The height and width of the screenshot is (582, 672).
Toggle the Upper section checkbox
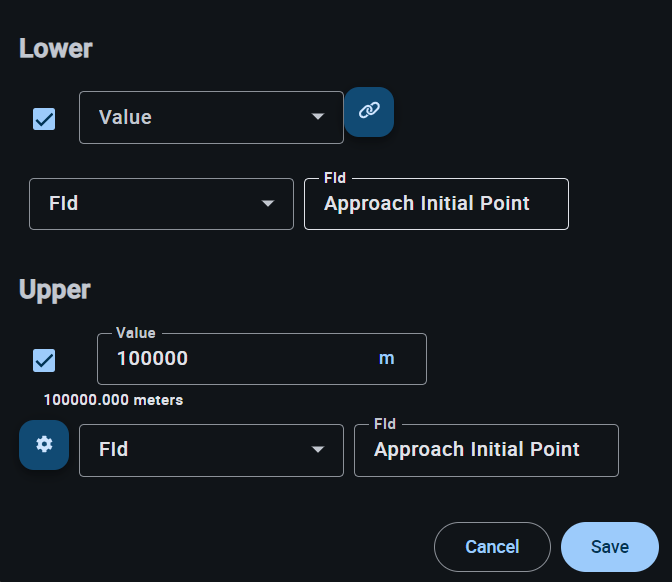pyautogui.click(x=44, y=360)
